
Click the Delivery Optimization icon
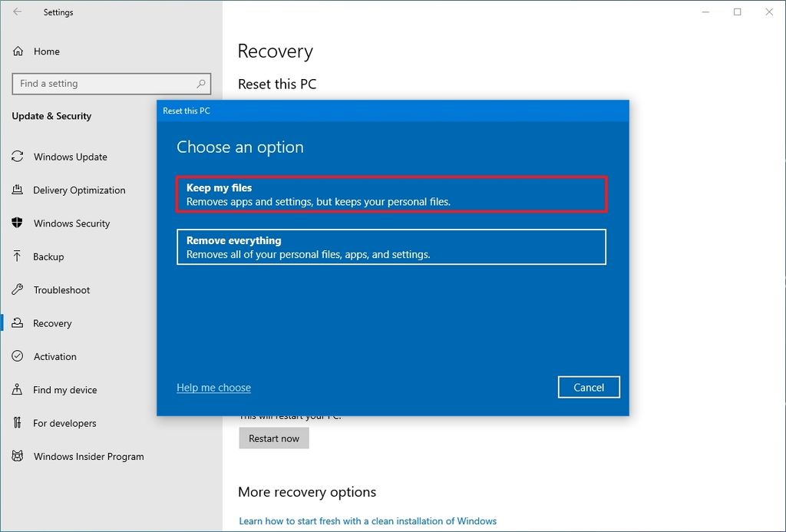click(x=18, y=190)
